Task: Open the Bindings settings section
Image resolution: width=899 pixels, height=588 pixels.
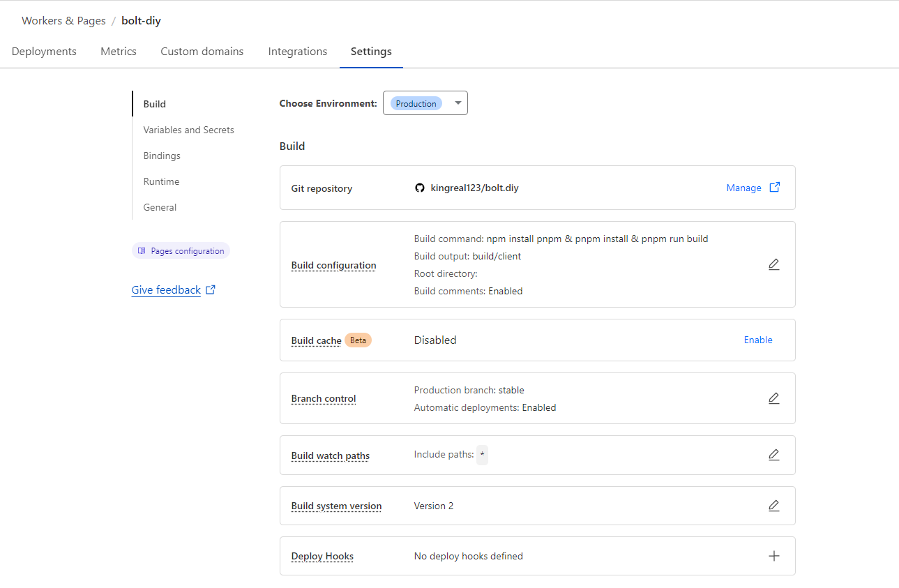Action: [x=162, y=156]
